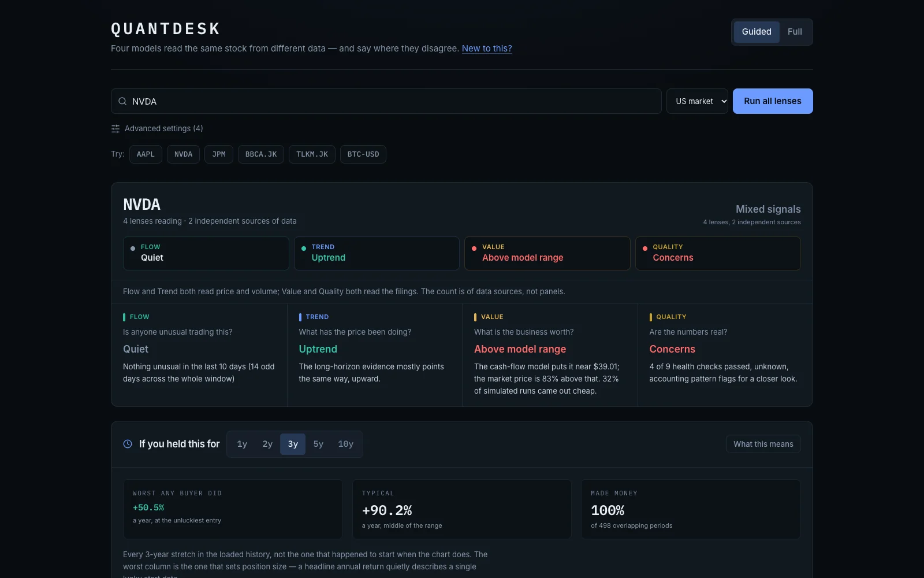Click 'of 498 overlapping periods' text
Image resolution: width=924 pixels, height=578 pixels.
pos(632,525)
